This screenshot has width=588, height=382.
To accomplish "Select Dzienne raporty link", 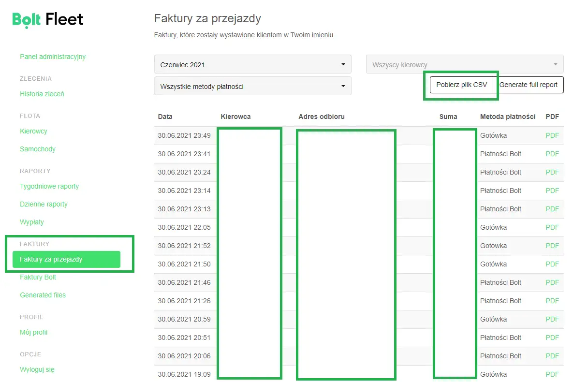I will (x=44, y=204).
